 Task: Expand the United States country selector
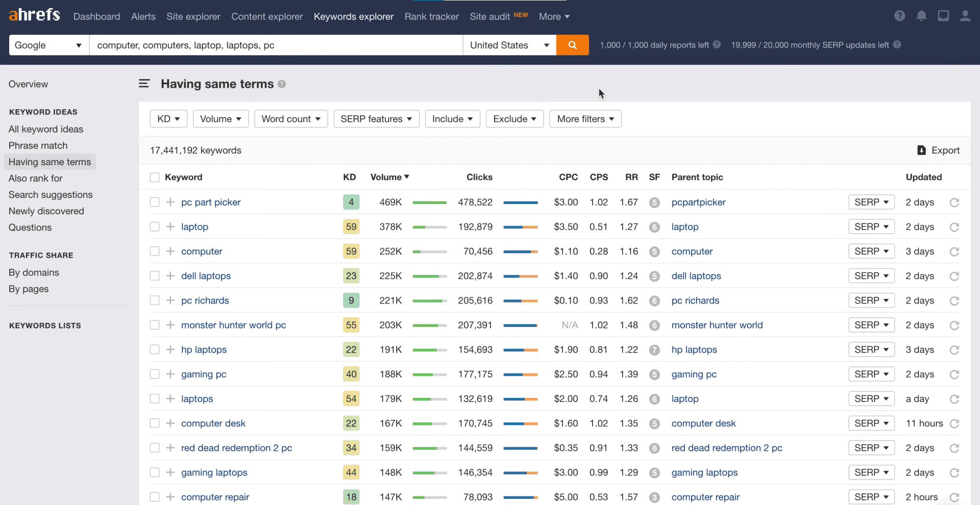(x=509, y=45)
